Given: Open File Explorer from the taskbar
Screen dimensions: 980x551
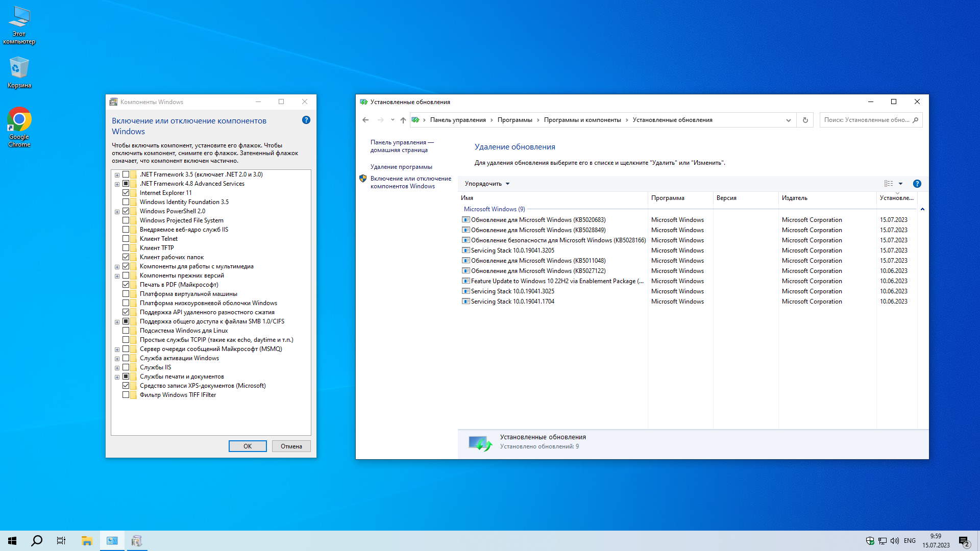Looking at the screenshot, I should [x=87, y=541].
